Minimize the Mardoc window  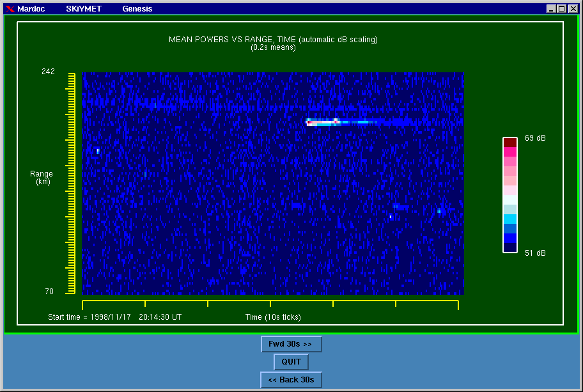[x=551, y=9]
